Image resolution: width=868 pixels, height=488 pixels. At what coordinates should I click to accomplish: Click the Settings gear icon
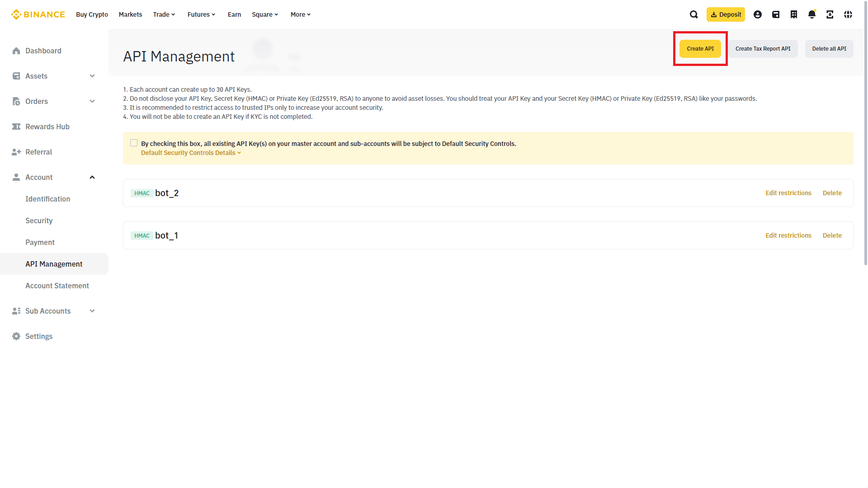16,336
